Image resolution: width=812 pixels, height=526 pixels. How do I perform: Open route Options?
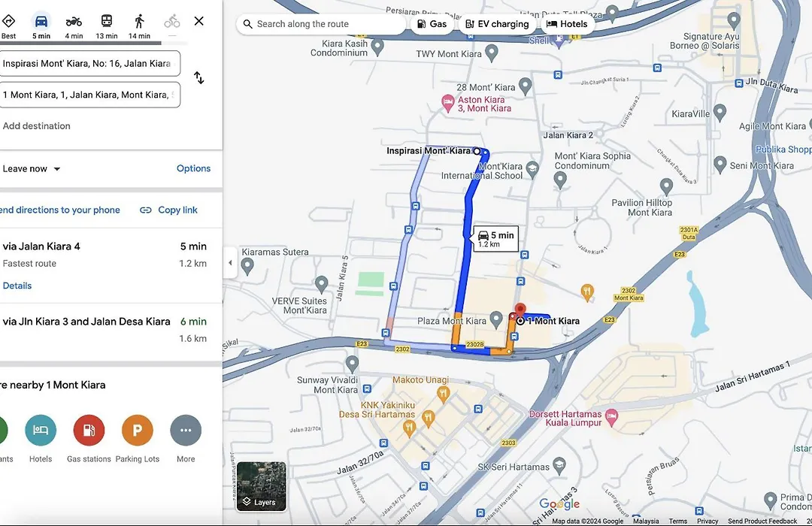click(x=194, y=168)
